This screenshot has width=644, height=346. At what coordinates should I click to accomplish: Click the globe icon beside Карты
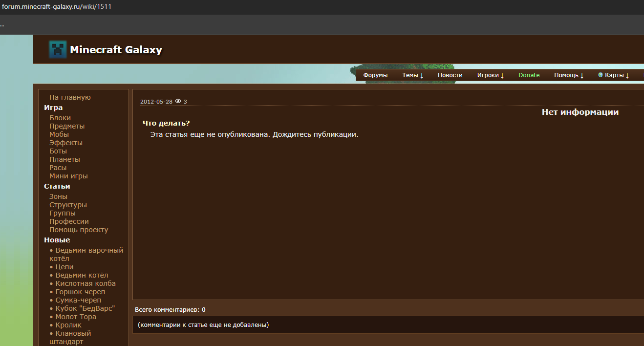click(601, 75)
